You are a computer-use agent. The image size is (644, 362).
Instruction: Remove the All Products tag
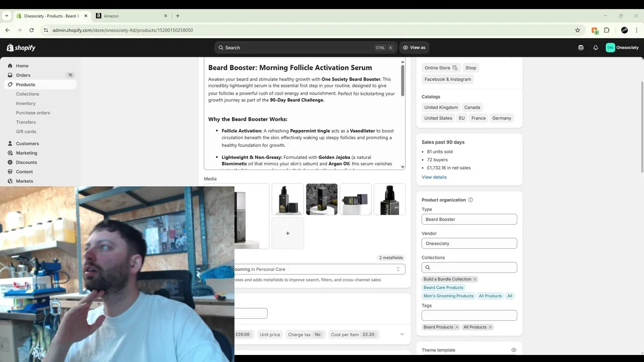(491, 327)
